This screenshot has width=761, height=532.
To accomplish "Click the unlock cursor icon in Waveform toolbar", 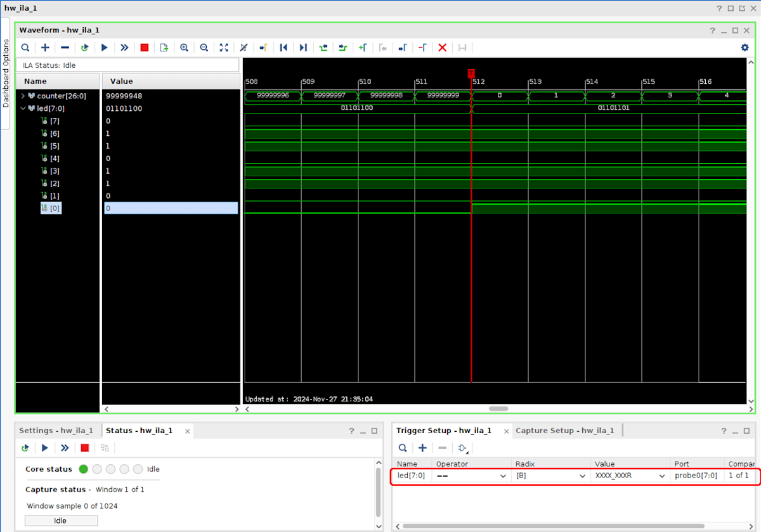I will click(244, 48).
